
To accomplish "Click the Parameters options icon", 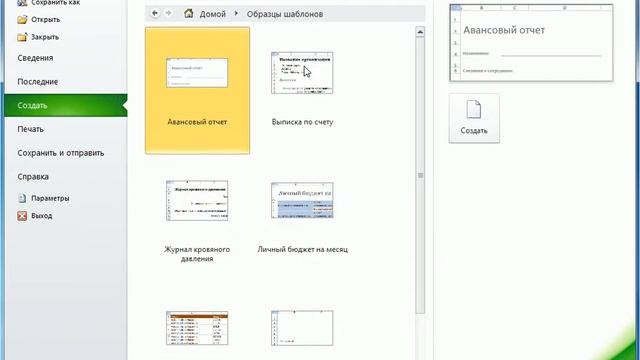I will pos(22,198).
